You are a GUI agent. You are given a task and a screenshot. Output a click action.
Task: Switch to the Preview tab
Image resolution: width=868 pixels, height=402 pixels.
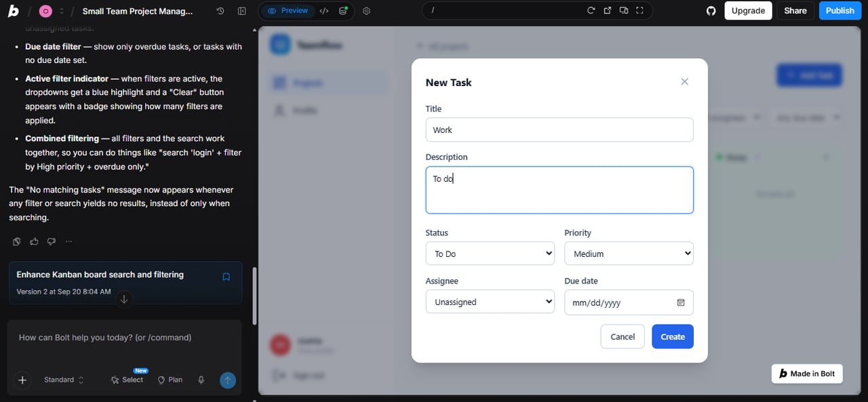coord(288,11)
